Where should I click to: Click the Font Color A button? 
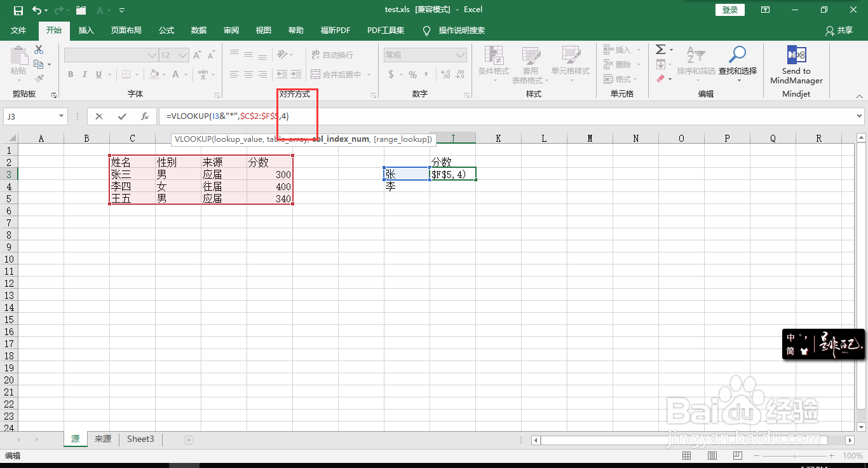click(x=175, y=74)
